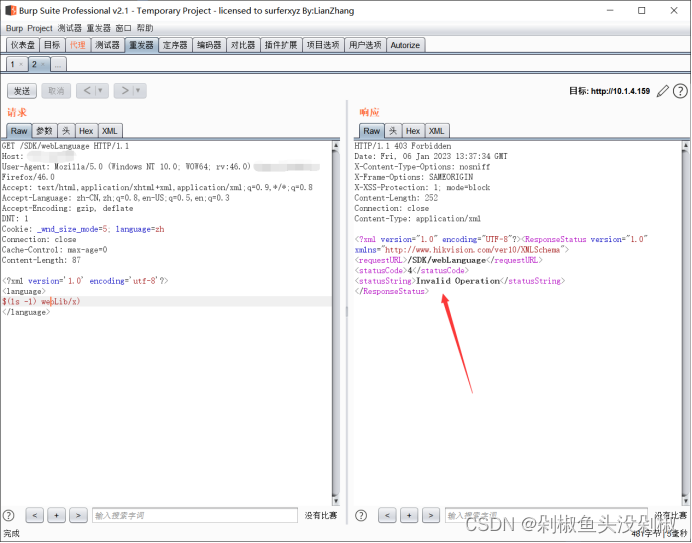Jump to previous match in request search
Image resolution: width=692 pixels, height=543 pixels.
point(34,515)
